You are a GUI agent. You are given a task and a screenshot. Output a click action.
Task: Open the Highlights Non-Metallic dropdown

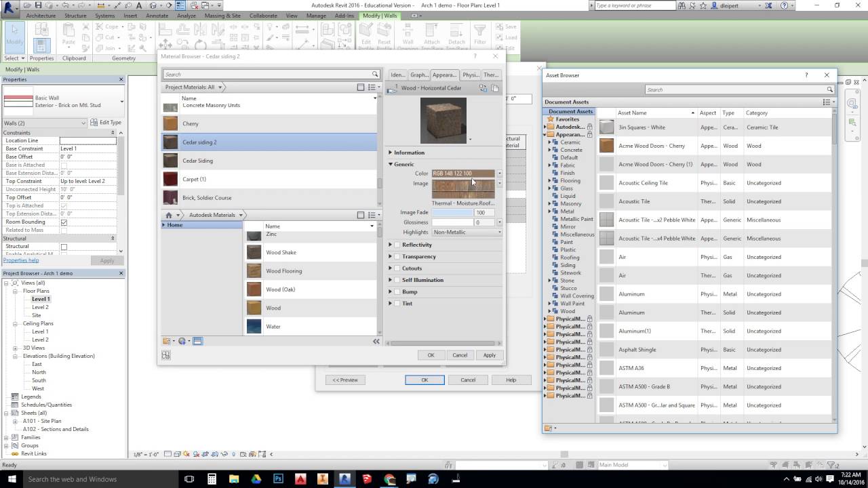coord(467,232)
